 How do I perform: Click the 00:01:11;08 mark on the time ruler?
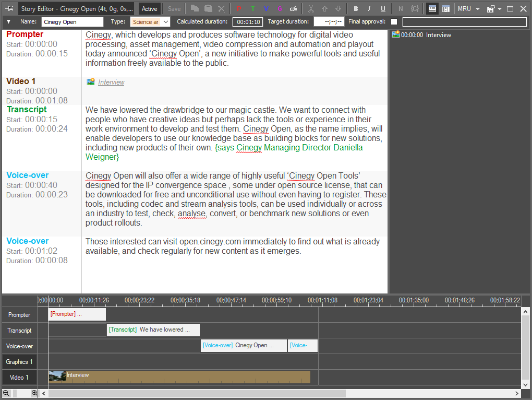pyautogui.click(x=322, y=300)
